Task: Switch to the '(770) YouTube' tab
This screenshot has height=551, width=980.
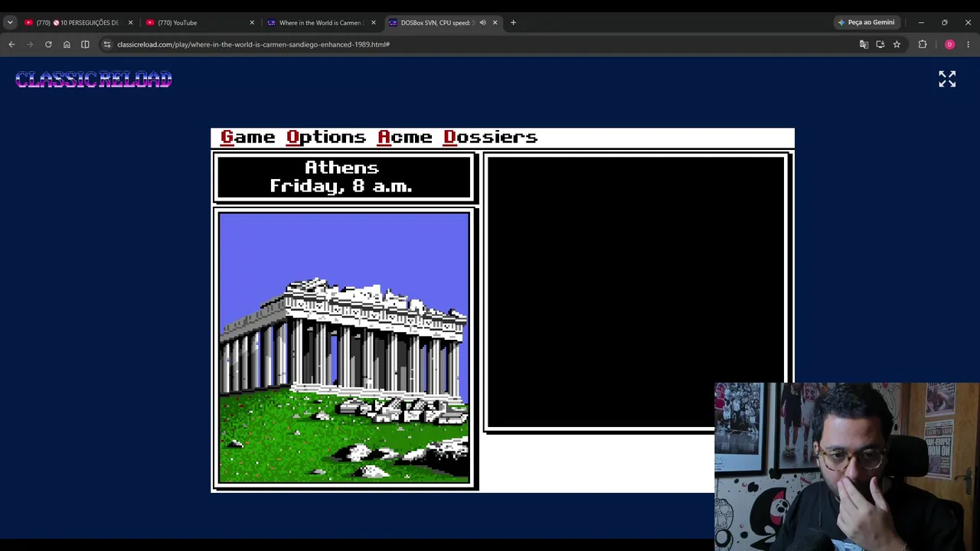Action: point(199,23)
